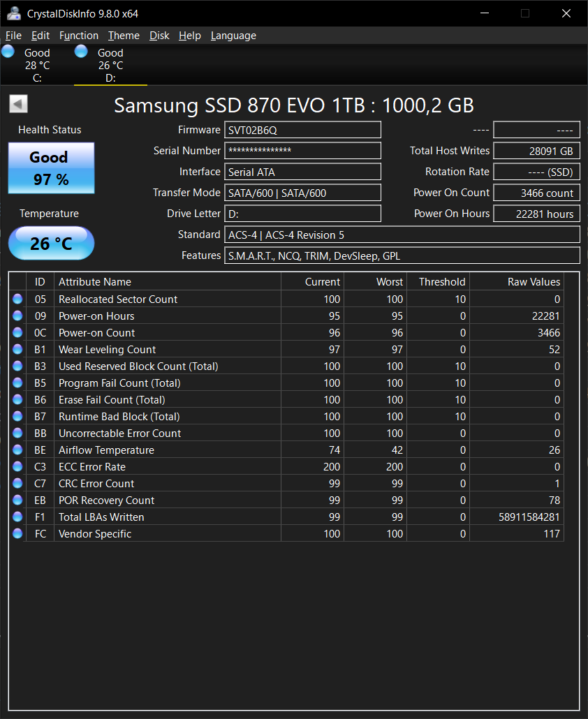Select the POR Recovery Count attribute name
The width and height of the screenshot is (588, 719).
pos(106,500)
